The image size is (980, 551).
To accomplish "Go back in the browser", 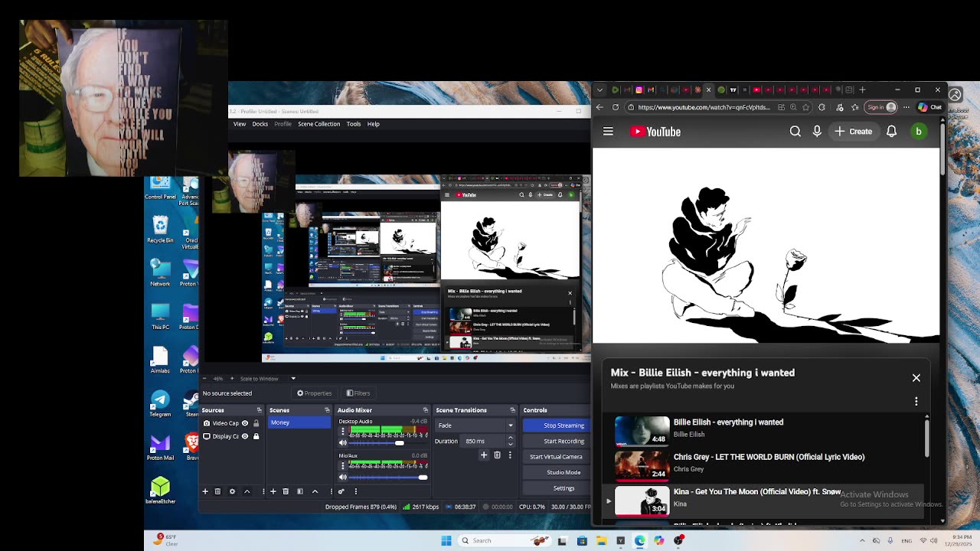I will [600, 107].
